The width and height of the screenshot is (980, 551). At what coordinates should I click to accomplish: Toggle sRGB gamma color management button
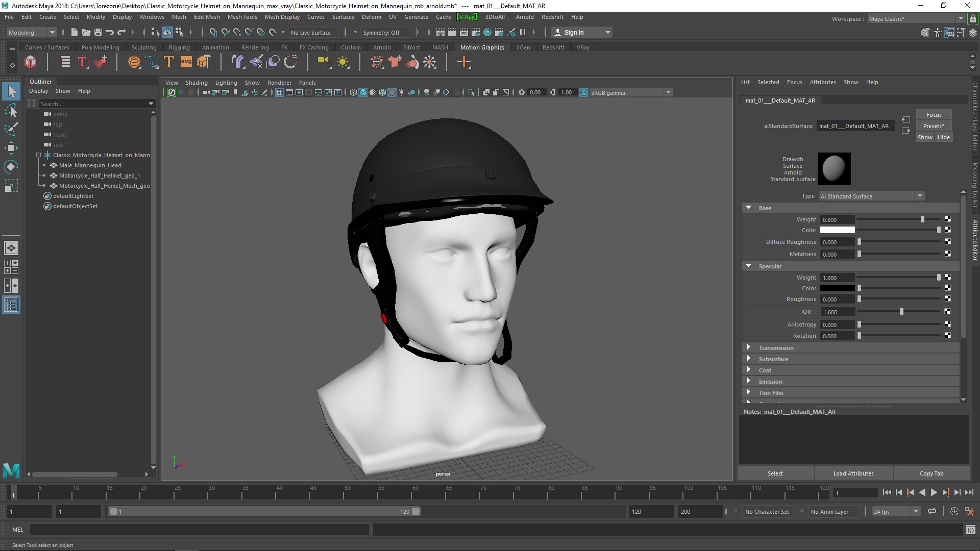584,92
